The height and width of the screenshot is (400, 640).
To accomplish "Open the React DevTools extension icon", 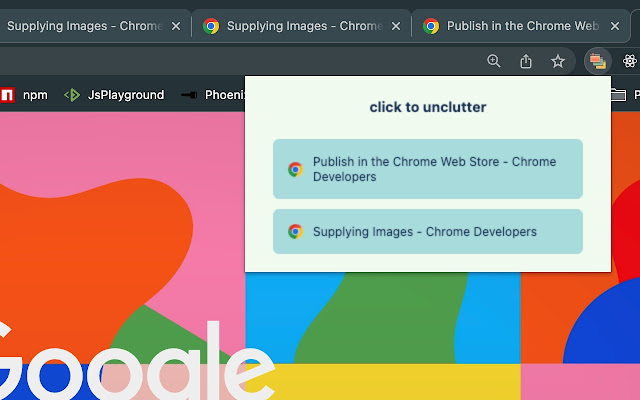I will coord(629,61).
